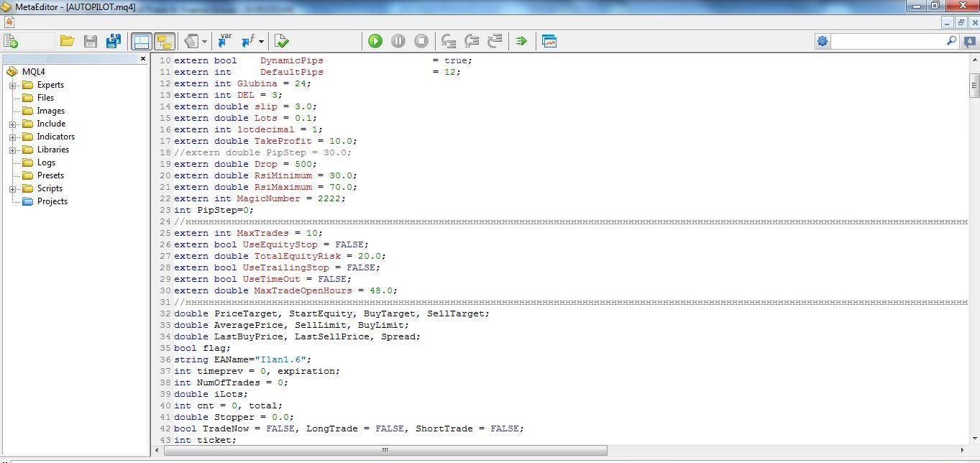Click the list variables 'var' icon
Viewport: 980px width, 463px height.
tap(224, 41)
